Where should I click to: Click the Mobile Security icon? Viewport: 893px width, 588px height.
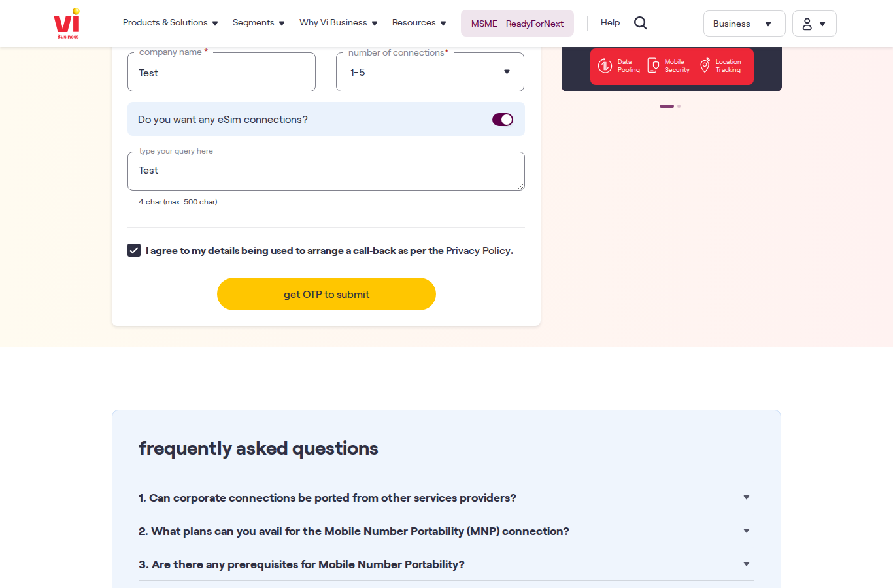pyautogui.click(x=652, y=65)
